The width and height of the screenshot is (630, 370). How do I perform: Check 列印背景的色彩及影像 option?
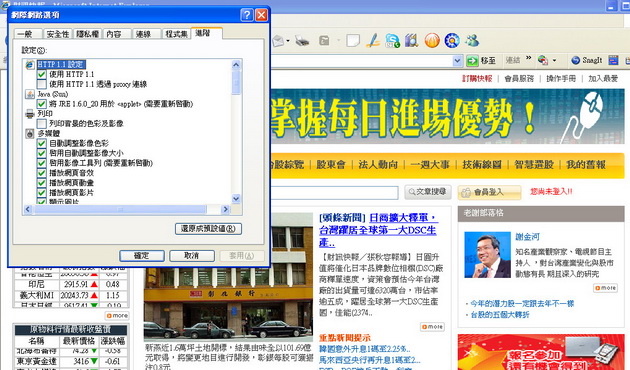[41, 123]
